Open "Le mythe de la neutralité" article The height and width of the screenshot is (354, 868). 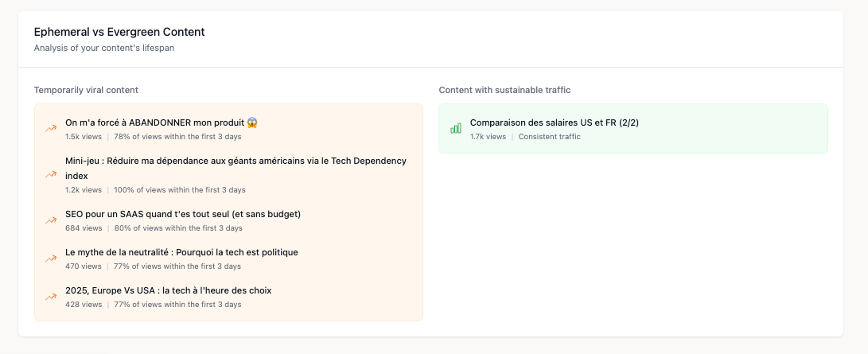(x=181, y=252)
